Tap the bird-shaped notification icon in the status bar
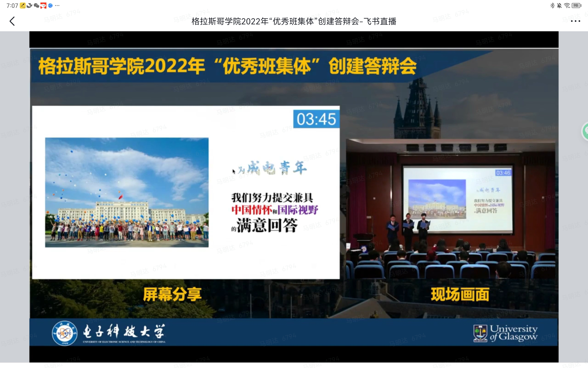This screenshot has width=588, height=368. click(29, 5)
